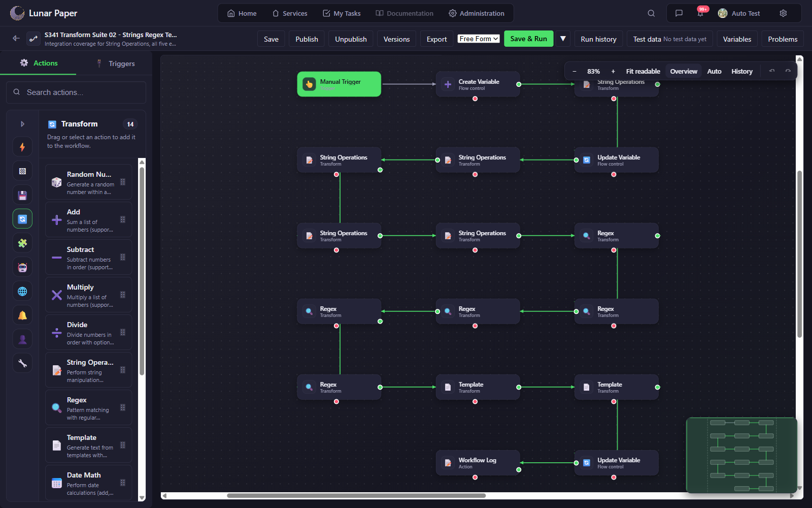Image resolution: width=812 pixels, height=508 pixels.
Task: Select the Manual Trigger node
Action: (339, 84)
